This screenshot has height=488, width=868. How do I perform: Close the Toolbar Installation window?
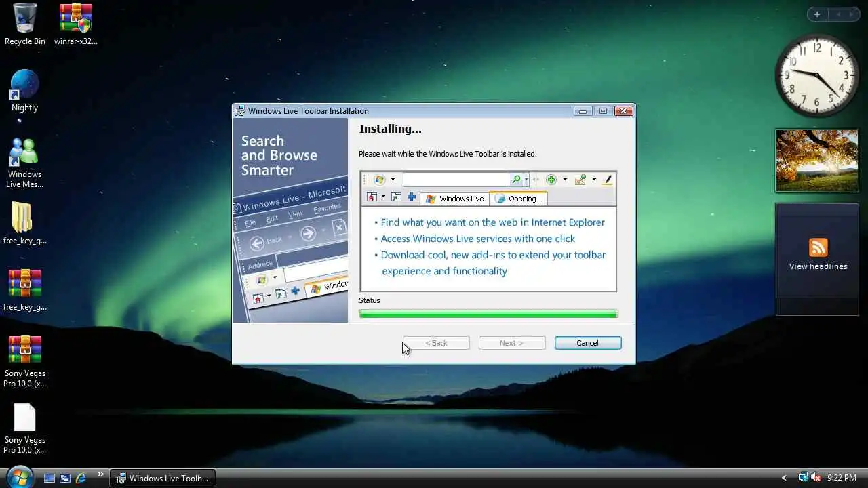point(624,110)
